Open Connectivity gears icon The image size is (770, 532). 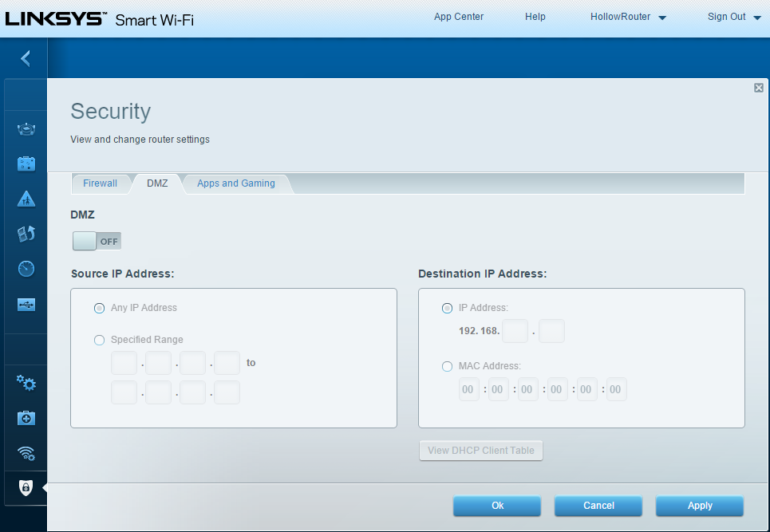coord(26,384)
